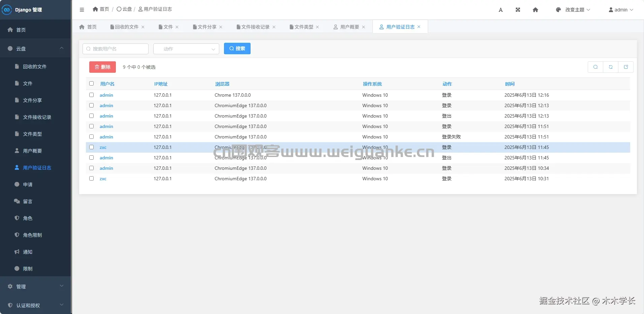Open 用户概要 in the sidebar
This screenshot has width=644, height=314.
point(35,151)
